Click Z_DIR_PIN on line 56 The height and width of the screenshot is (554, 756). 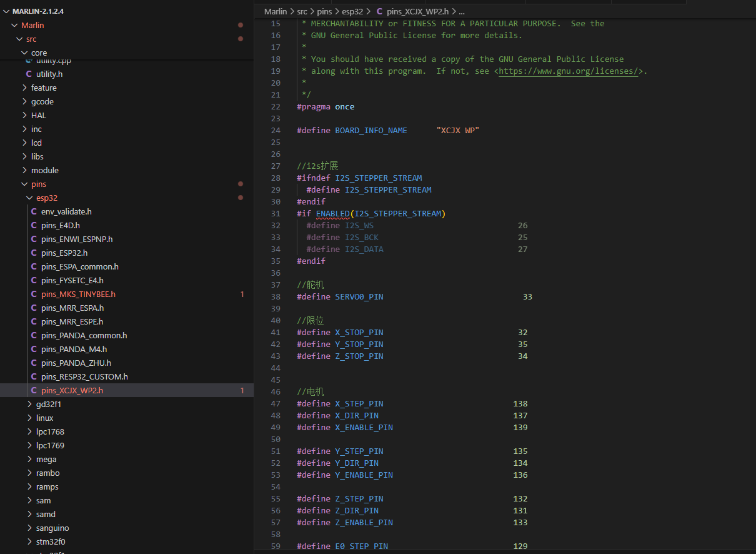[x=357, y=510]
